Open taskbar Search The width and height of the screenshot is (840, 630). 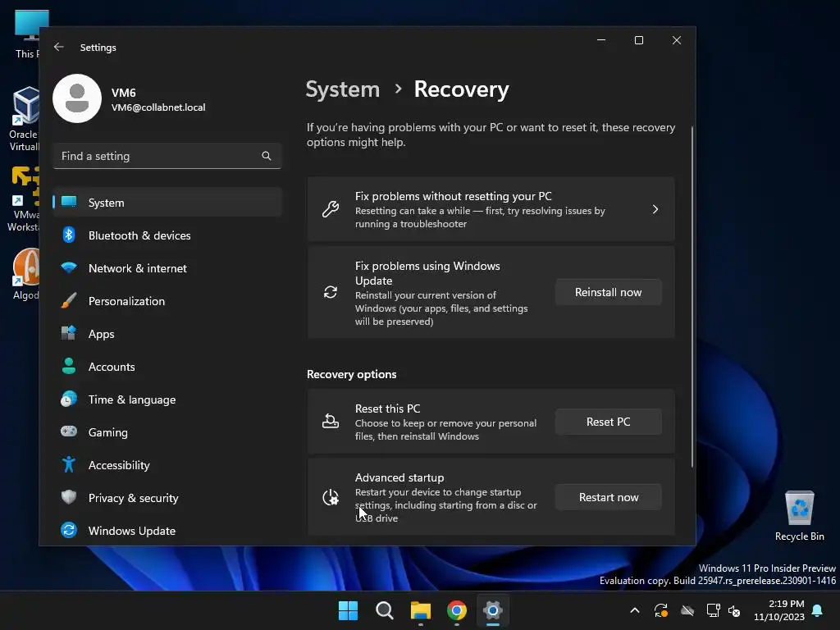(x=384, y=610)
